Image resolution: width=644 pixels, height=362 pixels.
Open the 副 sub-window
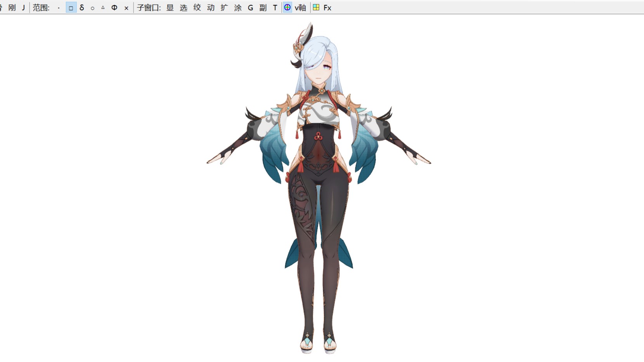(x=263, y=8)
